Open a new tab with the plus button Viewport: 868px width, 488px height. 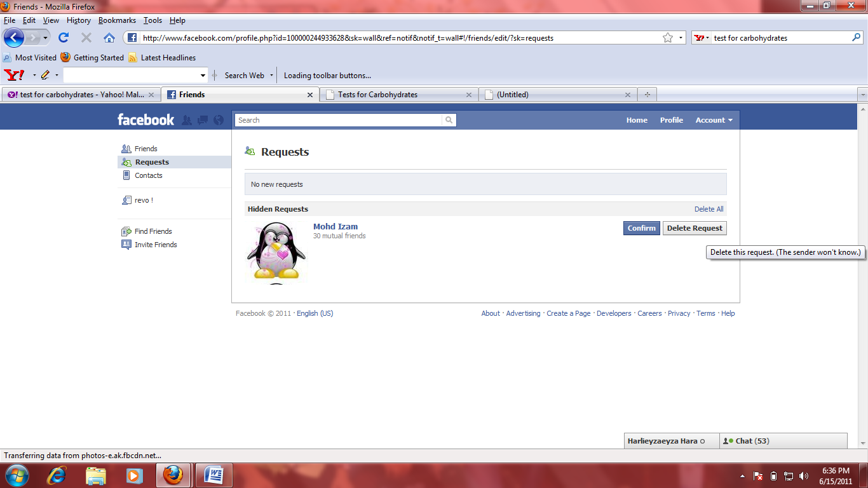click(x=648, y=95)
